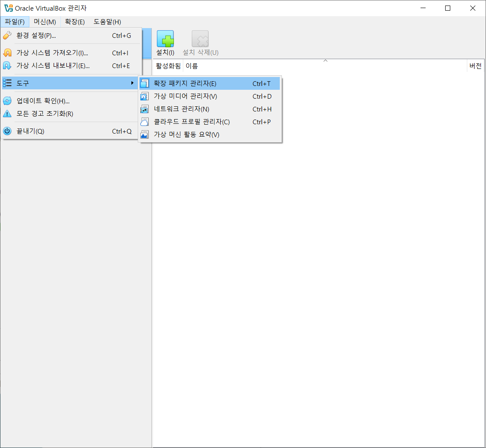
Task: Click the extension pack manager icon
Action: [x=145, y=83]
